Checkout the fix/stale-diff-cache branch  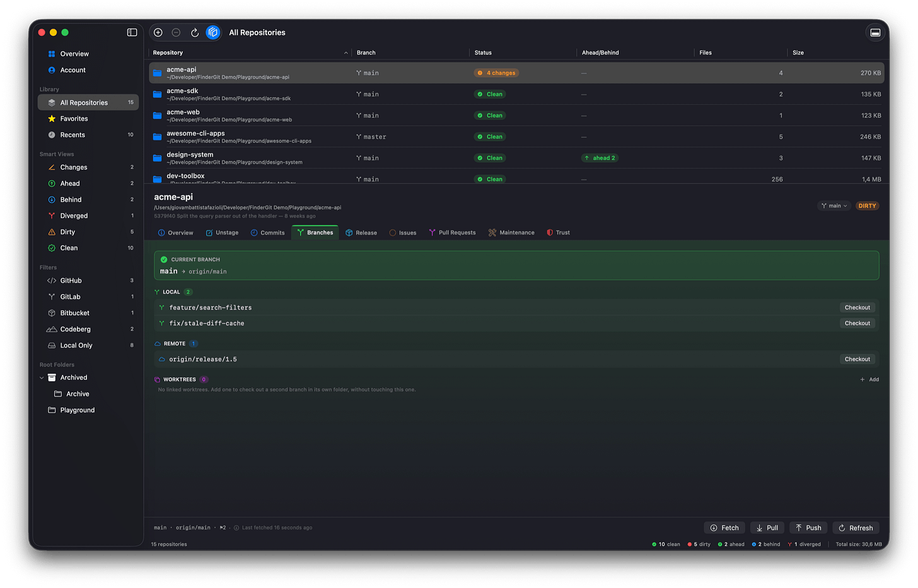click(x=857, y=323)
